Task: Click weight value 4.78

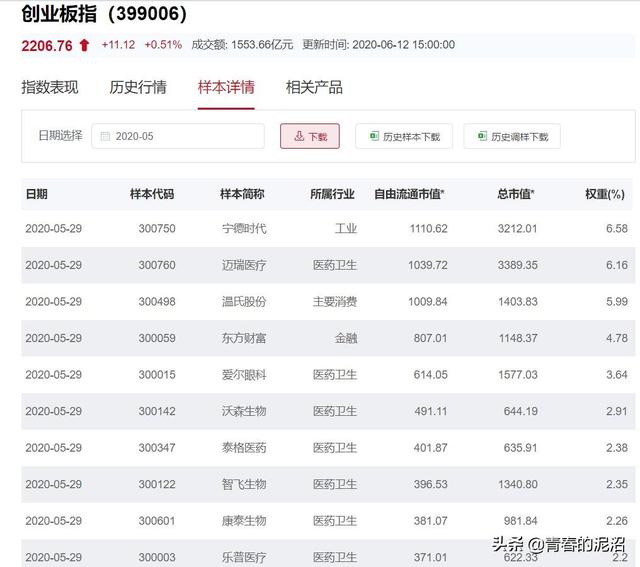Action: (x=617, y=338)
